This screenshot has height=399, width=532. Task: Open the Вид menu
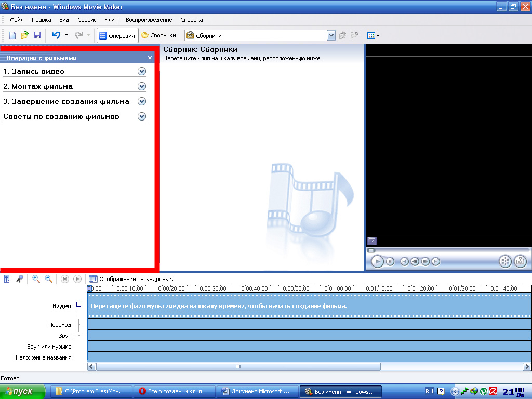click(x=64, y=20)
